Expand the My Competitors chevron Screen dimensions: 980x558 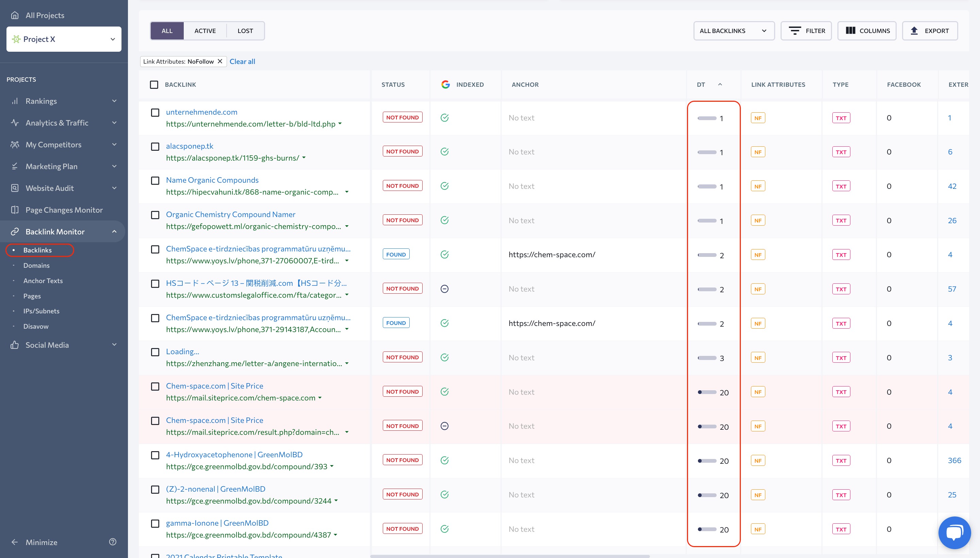[x=114, y=145]
